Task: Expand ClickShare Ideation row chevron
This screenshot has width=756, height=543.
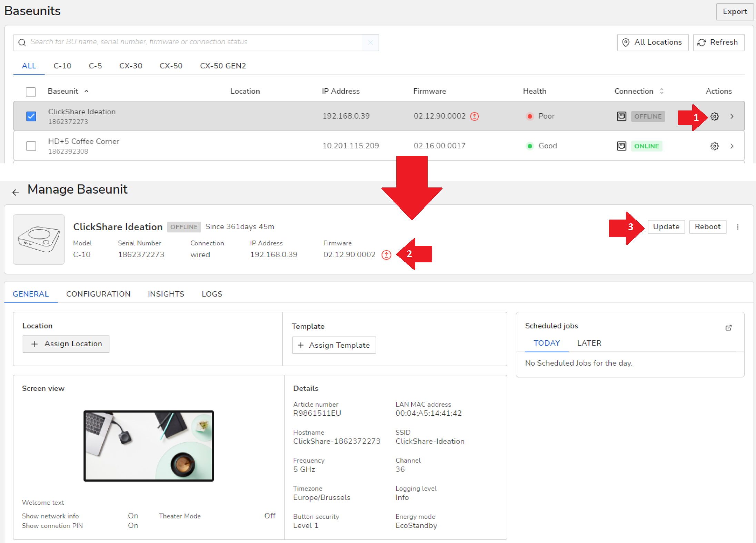Action: click(732, 116)
